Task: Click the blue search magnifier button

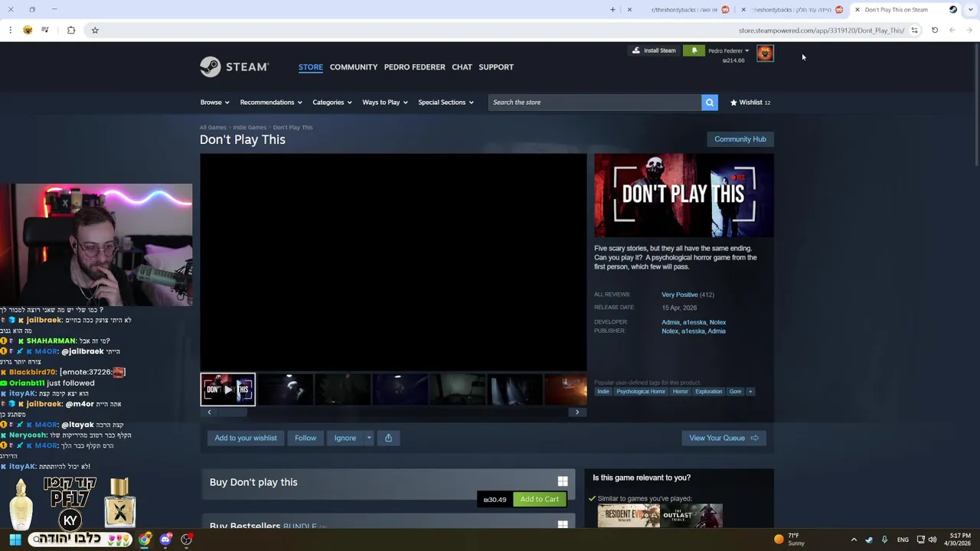Action: pyautogui.click(x=710, y=102)
